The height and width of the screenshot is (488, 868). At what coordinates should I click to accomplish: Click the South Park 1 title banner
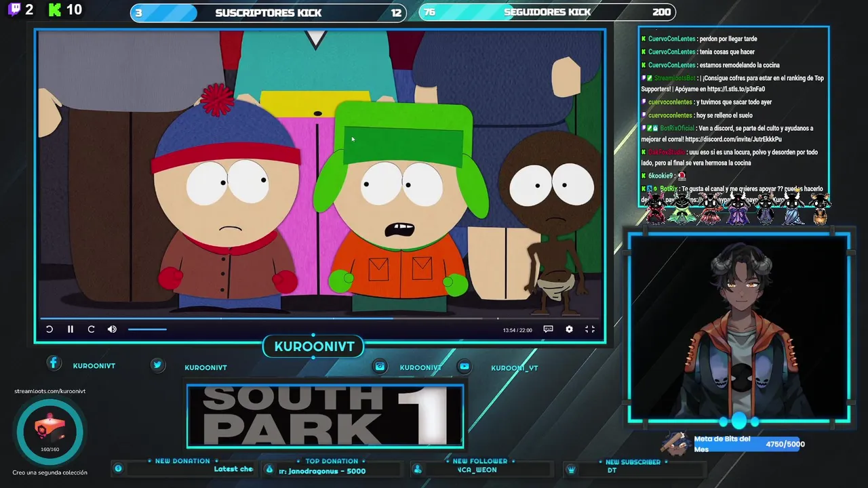pyautogui.click(x=325, y=416)
